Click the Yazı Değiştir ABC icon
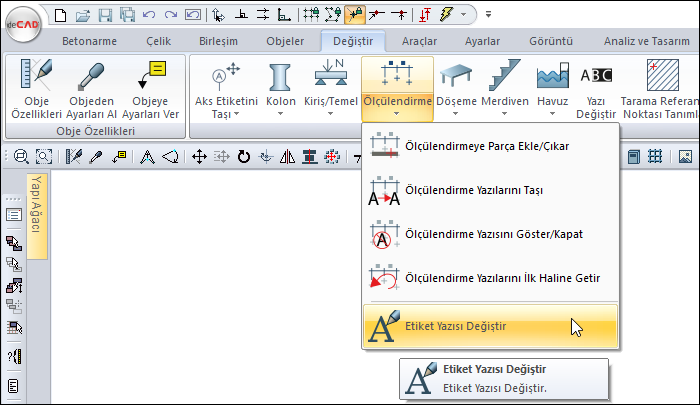 click(x=597, y=88)
